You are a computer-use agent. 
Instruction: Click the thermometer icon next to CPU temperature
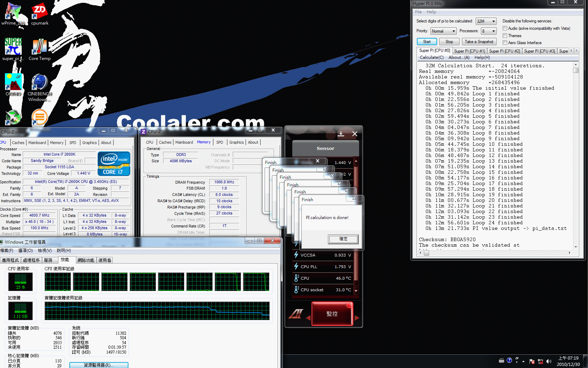point(296,278)
